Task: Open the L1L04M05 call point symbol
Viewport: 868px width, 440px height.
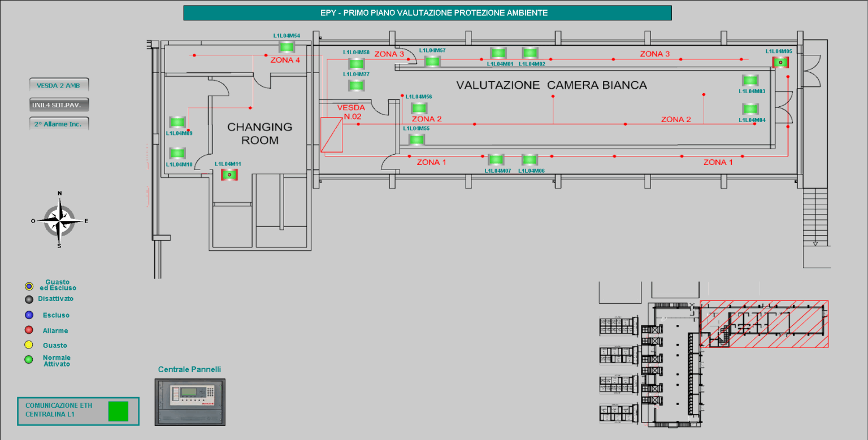Action: tap(781, 62)
